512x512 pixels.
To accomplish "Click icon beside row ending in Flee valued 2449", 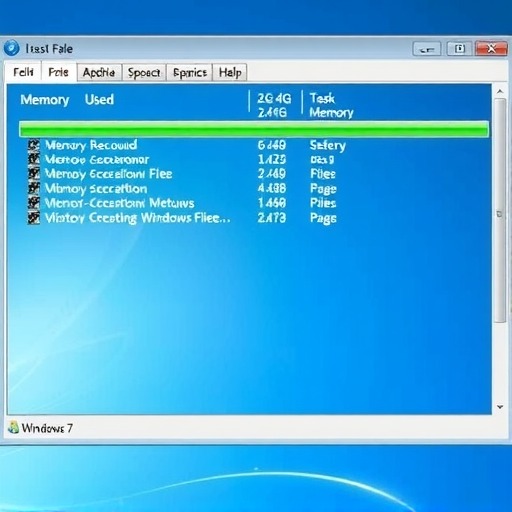I will pyautogui.click(x=33, y=174).
